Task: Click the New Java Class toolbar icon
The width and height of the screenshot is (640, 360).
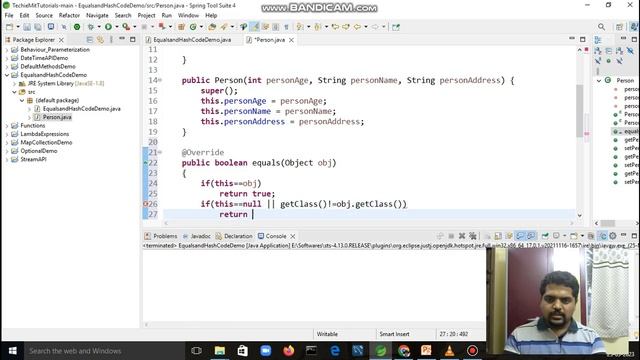Action: (x=193, y=27)
